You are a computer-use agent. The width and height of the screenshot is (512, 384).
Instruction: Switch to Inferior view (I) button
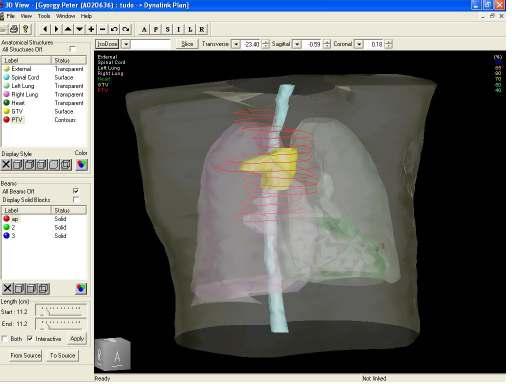tap(178, 29)
